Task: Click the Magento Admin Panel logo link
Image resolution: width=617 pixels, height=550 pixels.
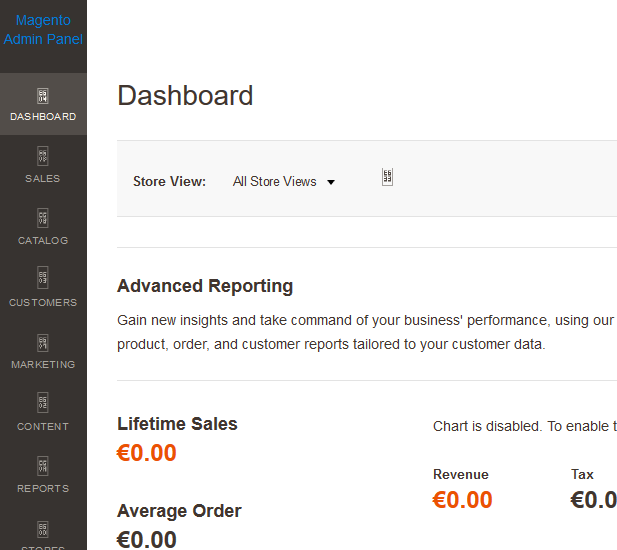Action: point(43,30)
